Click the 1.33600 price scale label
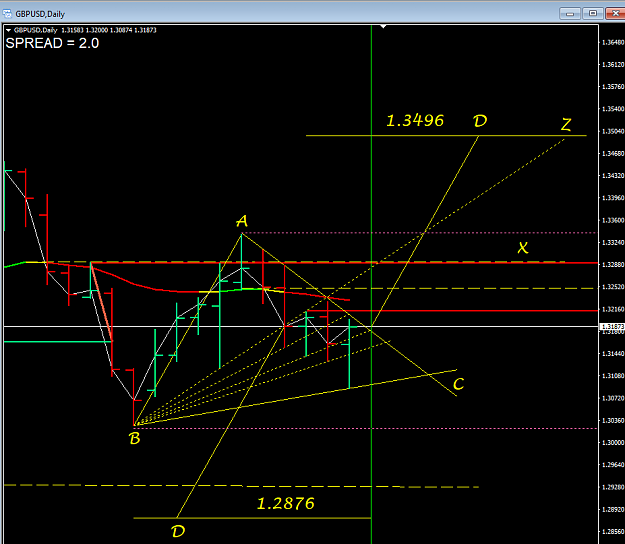 pyautogui.click(x=613, y=220)
